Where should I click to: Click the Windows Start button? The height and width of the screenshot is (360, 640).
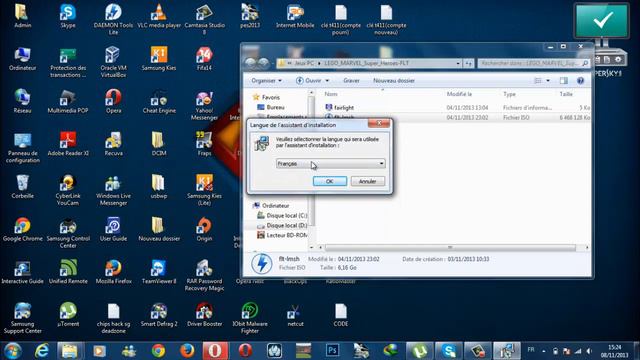pos(13,351)
